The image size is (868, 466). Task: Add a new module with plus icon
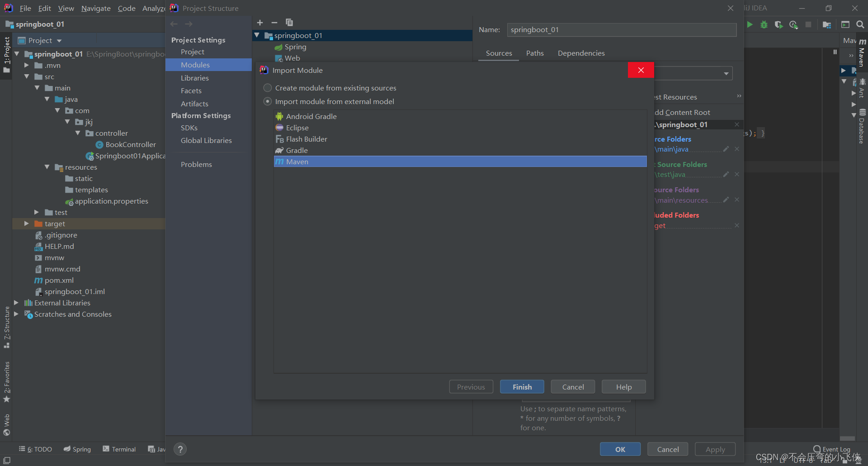point(260,23)
